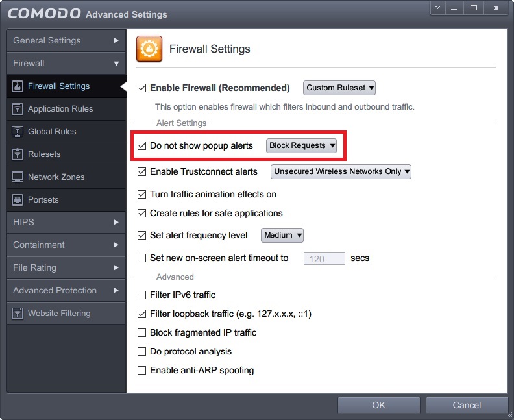Enable anti-ARP spoofing checkbox
This screenshot has width=514, height=420.
(x=142, y=370)
